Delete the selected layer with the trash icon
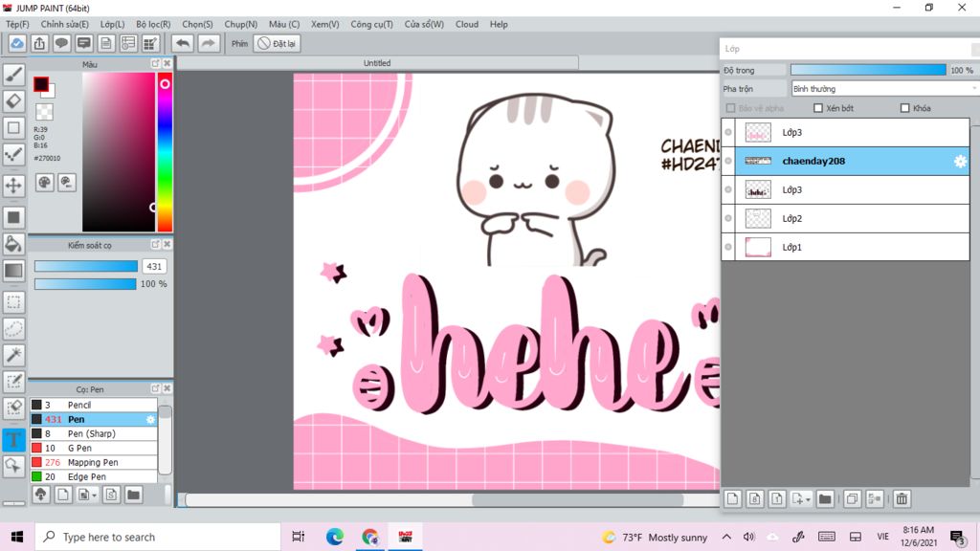Screen dimensions: 980x551 (x=902, y=498)
